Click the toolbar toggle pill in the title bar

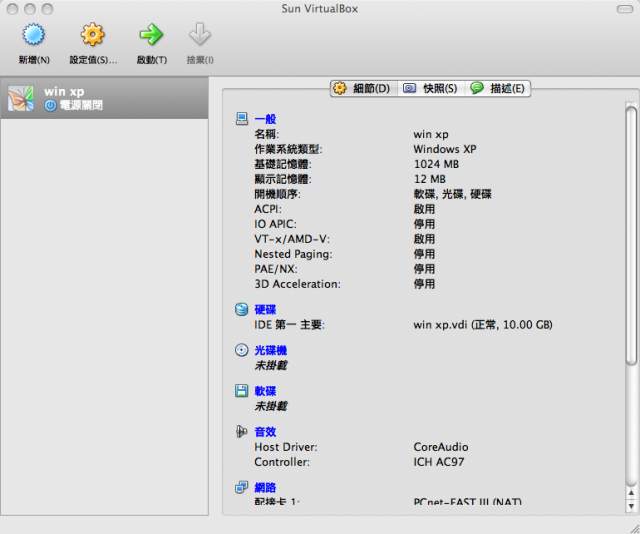click(624, 9)
